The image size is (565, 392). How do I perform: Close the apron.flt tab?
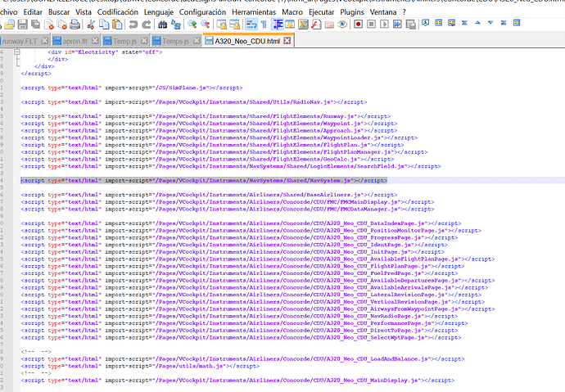pyautogui.click(x=95, y=41)
